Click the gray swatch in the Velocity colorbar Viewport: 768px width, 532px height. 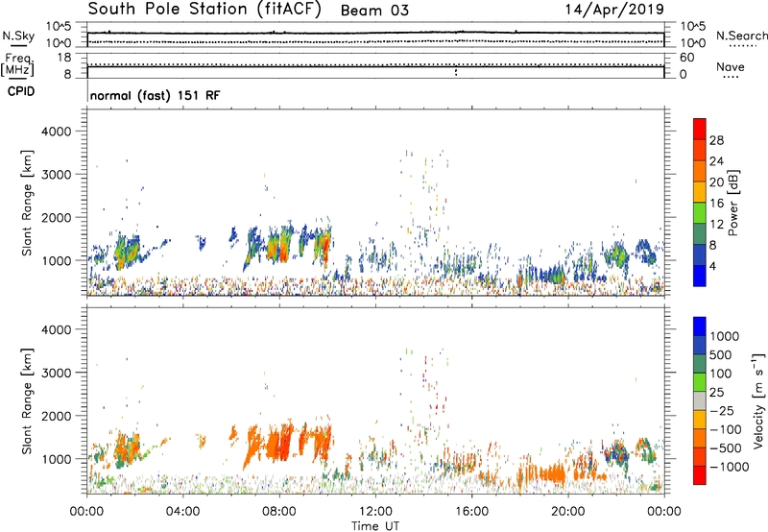[x=700, y=400]
